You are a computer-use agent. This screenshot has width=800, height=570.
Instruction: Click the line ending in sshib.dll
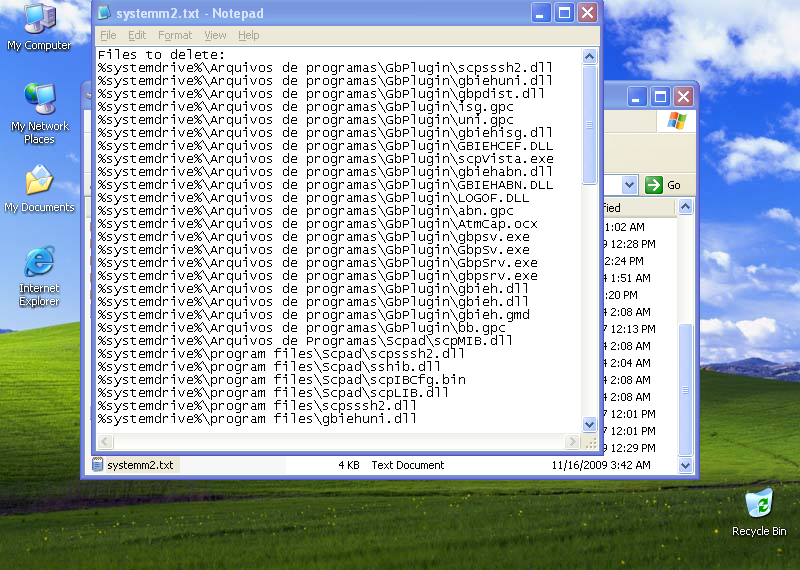[x=269, y=367]
